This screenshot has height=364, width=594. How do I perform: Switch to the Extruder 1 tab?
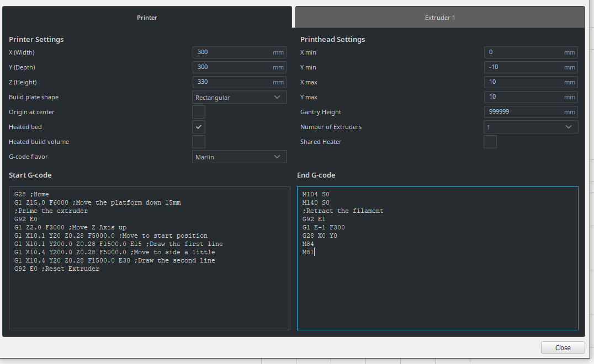440,18
